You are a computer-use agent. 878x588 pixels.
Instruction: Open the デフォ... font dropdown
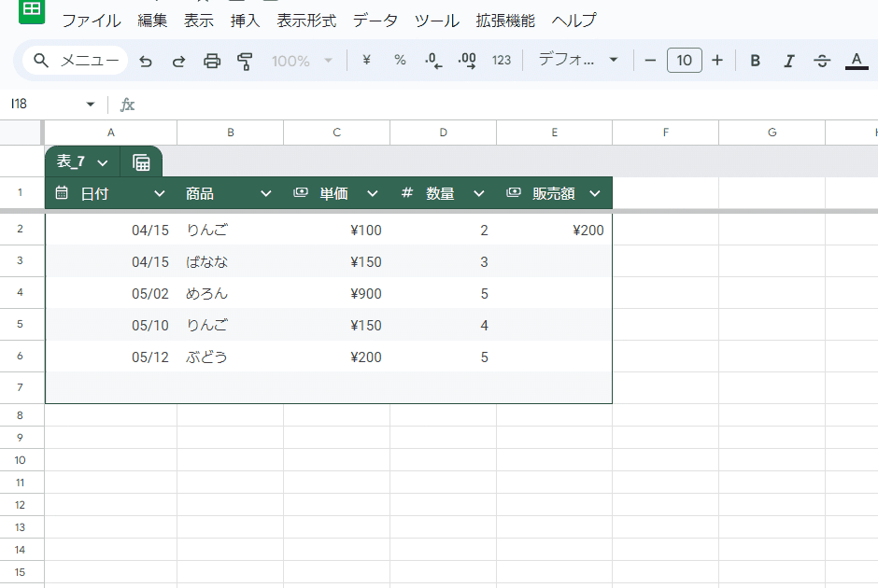click(578, 60)
